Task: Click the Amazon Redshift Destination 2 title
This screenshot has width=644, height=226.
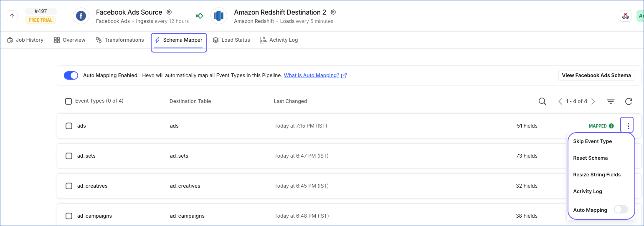Action: click(x=280, y=12)
